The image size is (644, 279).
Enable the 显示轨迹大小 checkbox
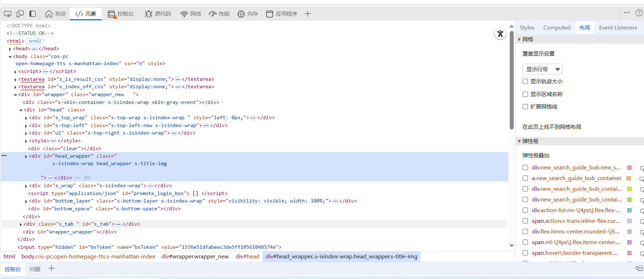525,81
